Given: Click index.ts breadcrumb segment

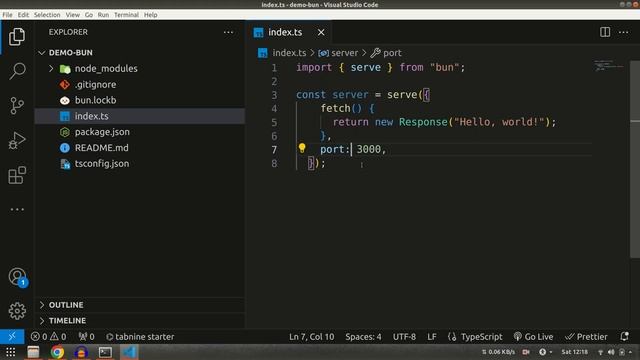Looking at the screenshot, I should [x=289, y=53].
